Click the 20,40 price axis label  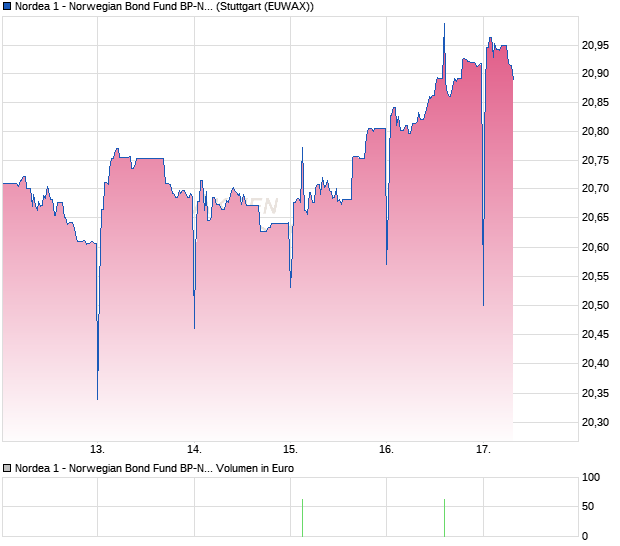coord(595,363)
